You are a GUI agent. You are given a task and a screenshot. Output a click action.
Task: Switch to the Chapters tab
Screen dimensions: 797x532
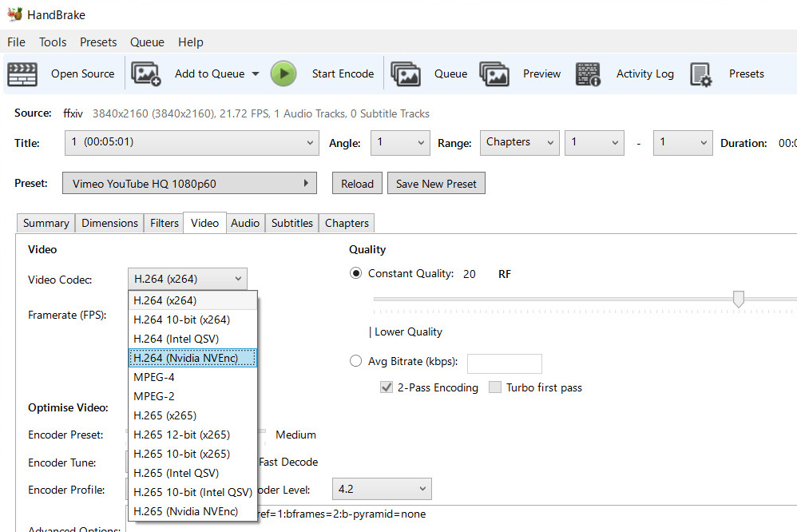pos(347,224)
